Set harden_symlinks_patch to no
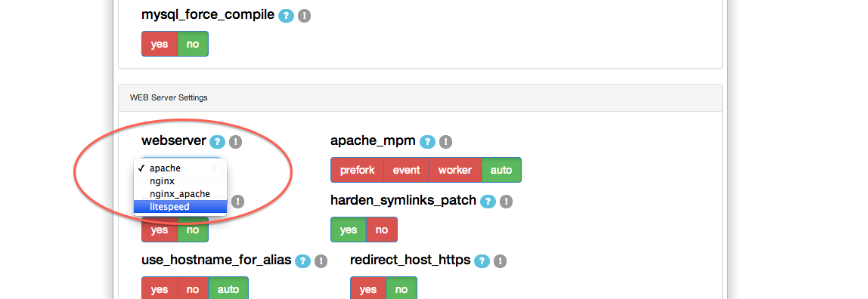This screenshot has height=299, width=868. (x=381, y=230)
